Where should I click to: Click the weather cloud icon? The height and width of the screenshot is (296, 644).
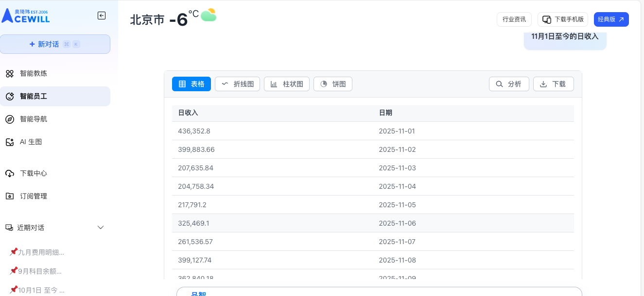(209, 15)
